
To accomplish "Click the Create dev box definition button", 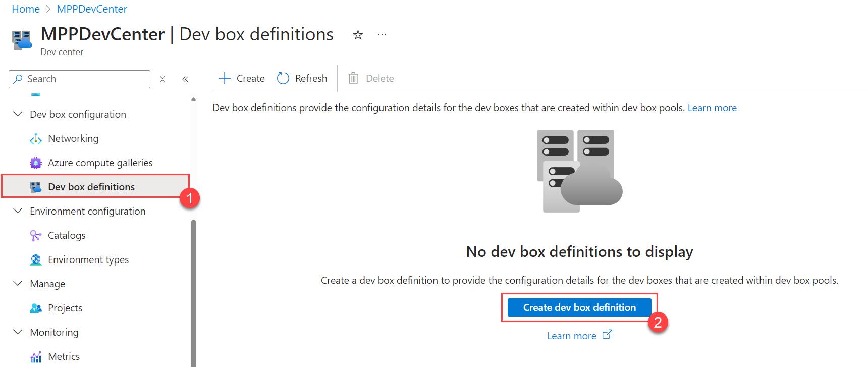I will coord(579,307).
